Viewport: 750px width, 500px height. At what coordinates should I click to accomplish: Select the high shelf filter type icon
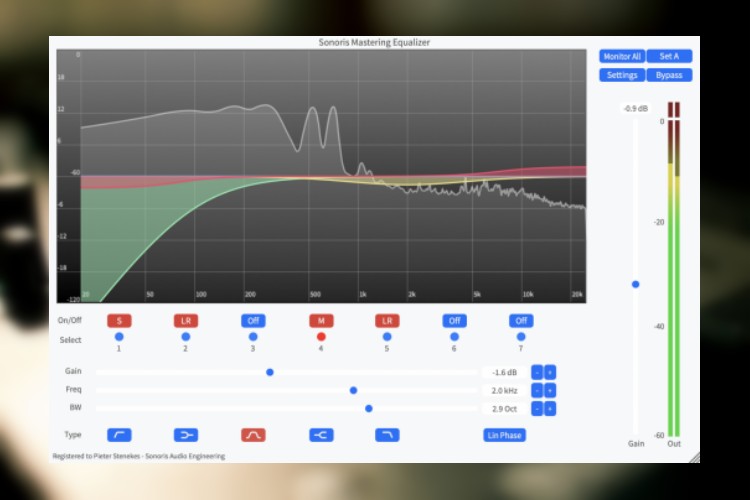click(321, 435)
